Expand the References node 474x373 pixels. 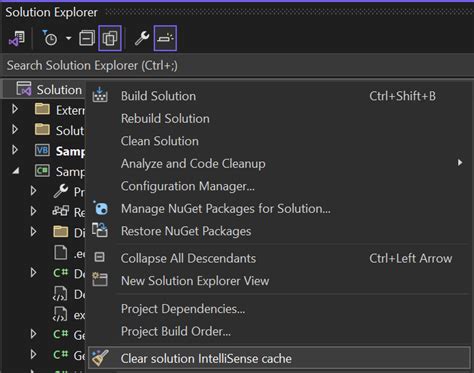point(33,211)
